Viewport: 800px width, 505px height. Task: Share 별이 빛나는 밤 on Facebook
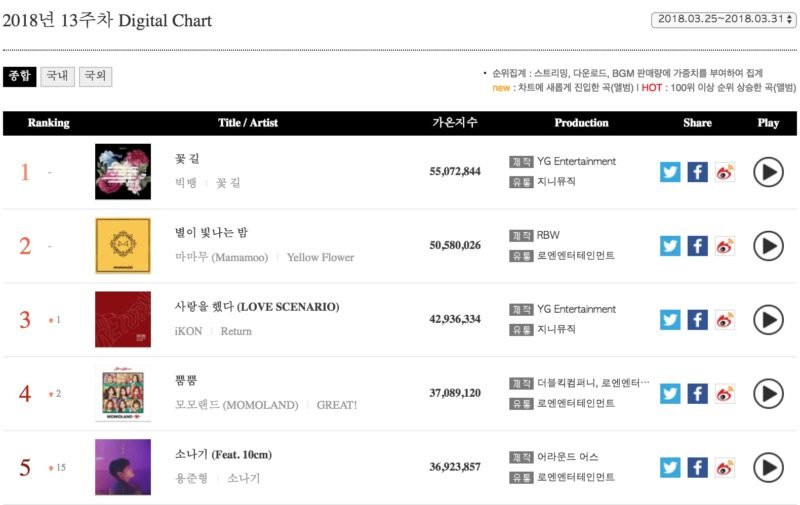697,246
